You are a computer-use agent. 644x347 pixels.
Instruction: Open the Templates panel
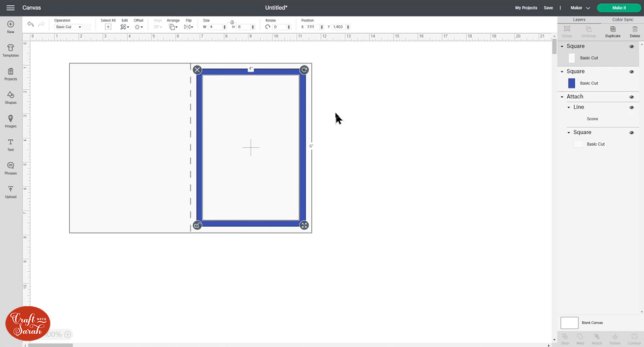pyautogui.click(x=10, y=49)
